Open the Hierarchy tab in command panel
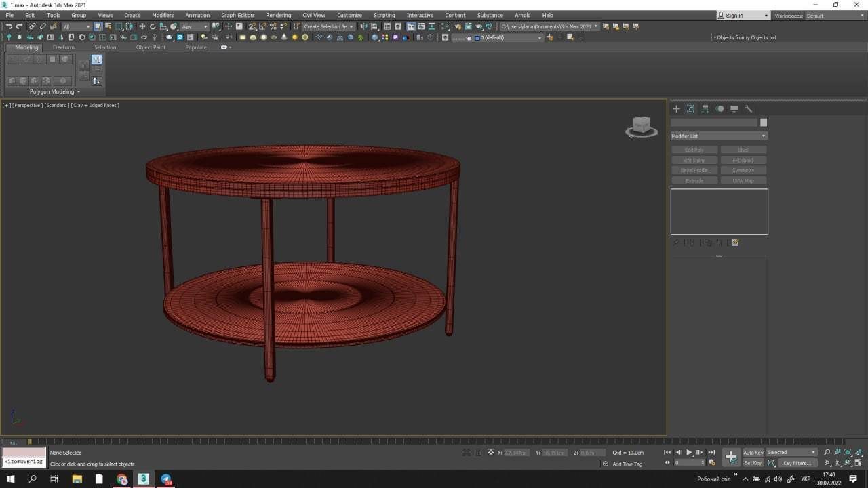This screenshot has width=868, height=488. tap(705, 108)
